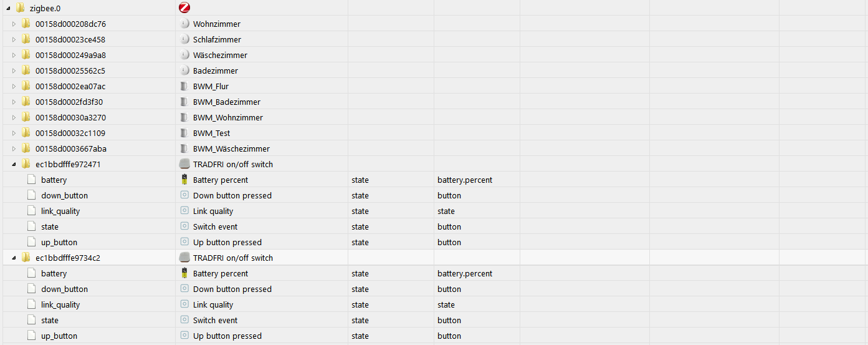868x345 pixels.
Task: Click 'Link quality' name under ec1bbdfffe972471
Action: coord(213,211)
